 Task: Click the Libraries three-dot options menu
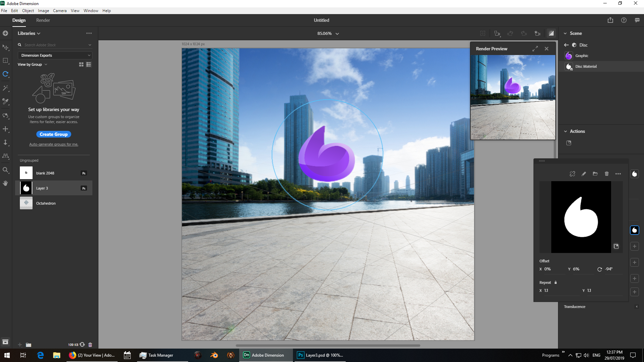click(x=89, y=33)
